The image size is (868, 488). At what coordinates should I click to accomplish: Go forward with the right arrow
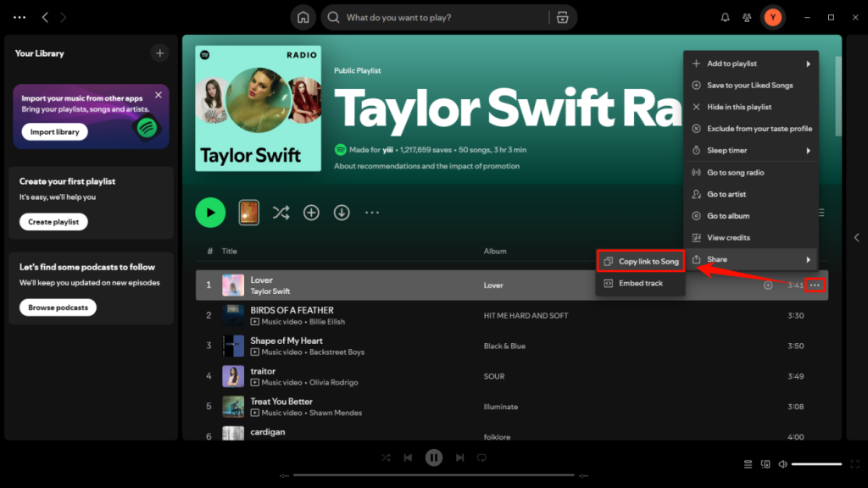click(63, 18)
